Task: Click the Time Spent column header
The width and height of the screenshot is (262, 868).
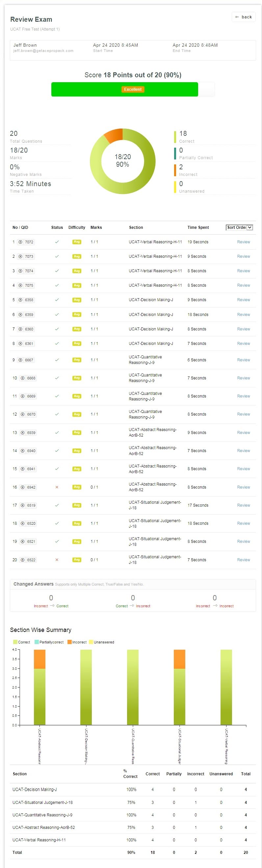Action: (x=198, y=228)
